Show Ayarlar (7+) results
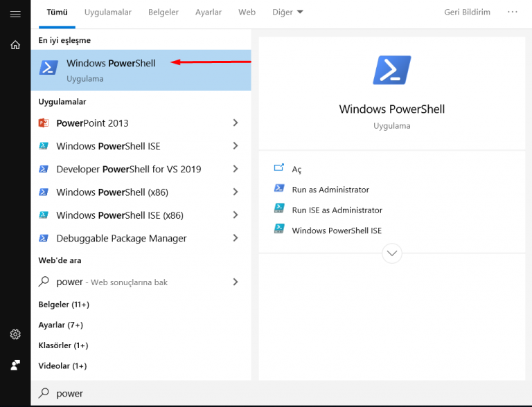 coord(61,325)
